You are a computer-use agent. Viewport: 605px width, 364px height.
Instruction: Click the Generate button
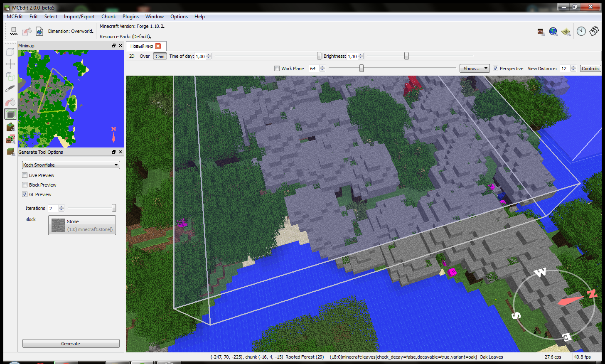click(71, 344)
